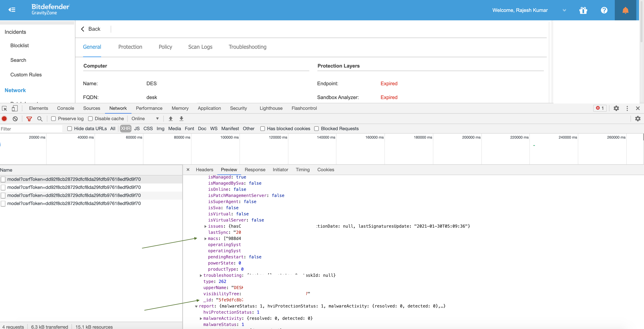Select the second model?csrfToken request
This screenshot has width=644, height=329.
[91, 188]
